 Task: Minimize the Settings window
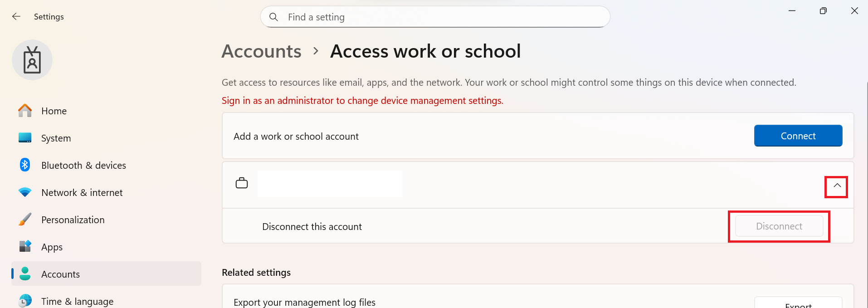[792, 11]
